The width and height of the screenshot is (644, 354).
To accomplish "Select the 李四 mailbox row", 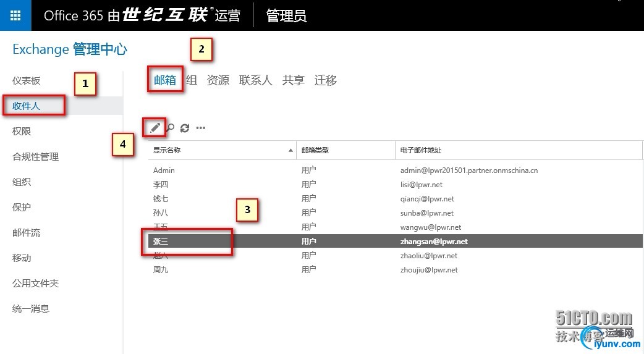I will point(396,184).
